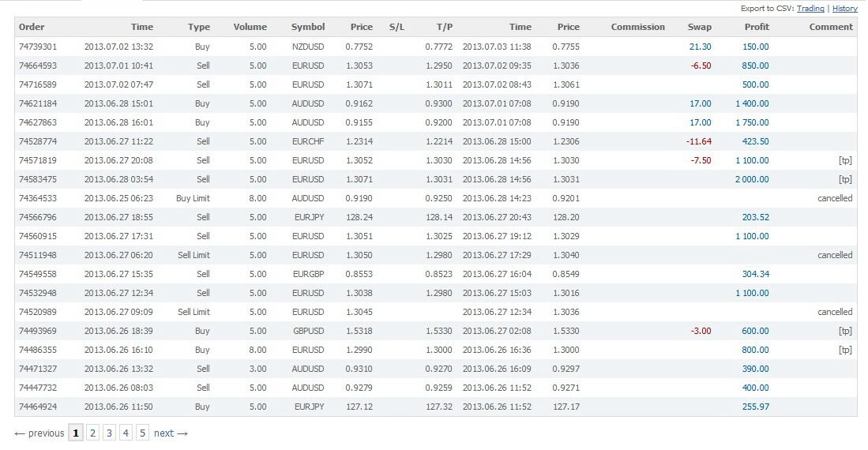Click profit value 203.52
This screenshot has width=868, height=450.
pos(756,217)
